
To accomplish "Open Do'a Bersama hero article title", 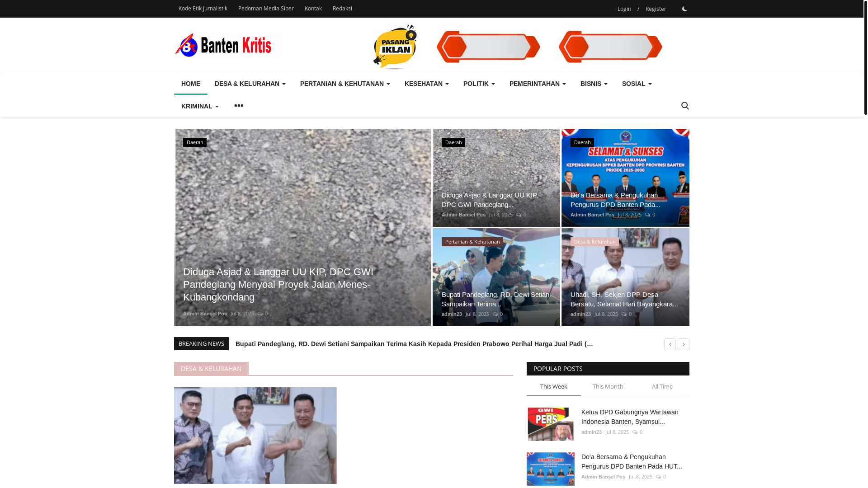I will (615, 200).
